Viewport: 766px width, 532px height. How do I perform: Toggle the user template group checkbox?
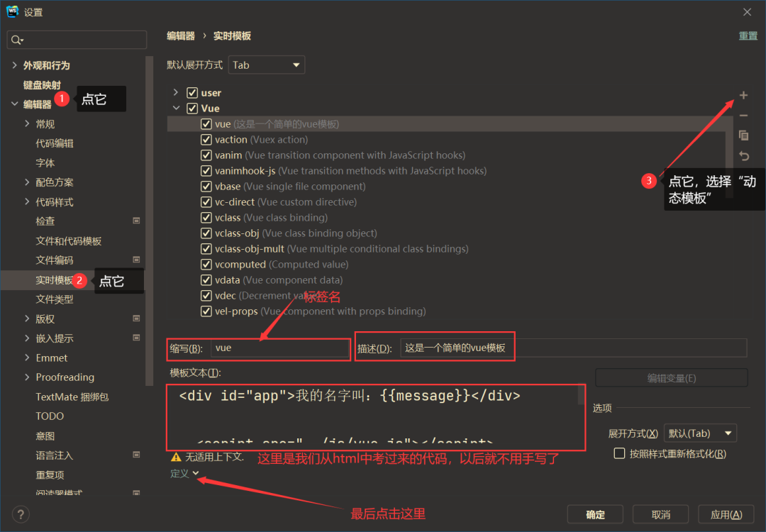pos(192,93)
